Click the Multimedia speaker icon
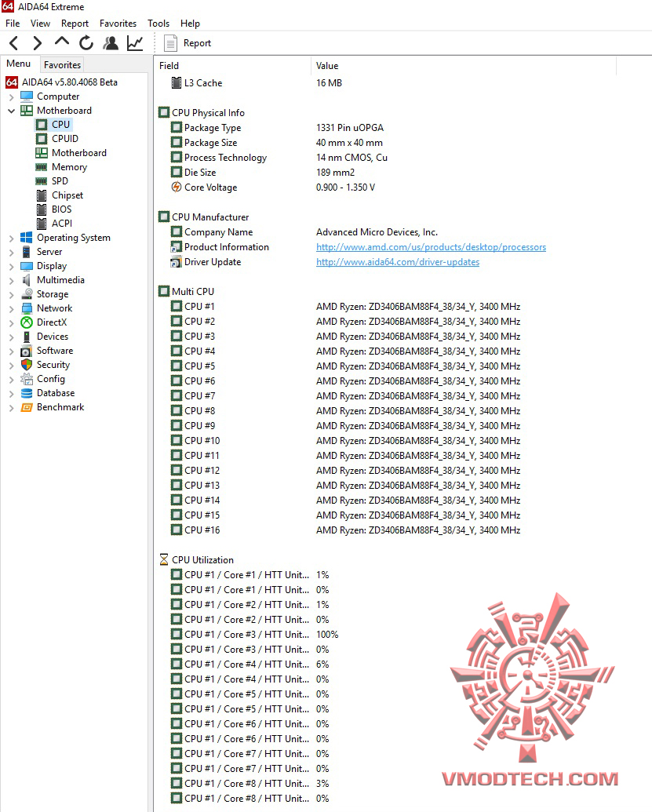Image resolution: width=652 pixels, height=812 pixels. (x=27, y=279)
